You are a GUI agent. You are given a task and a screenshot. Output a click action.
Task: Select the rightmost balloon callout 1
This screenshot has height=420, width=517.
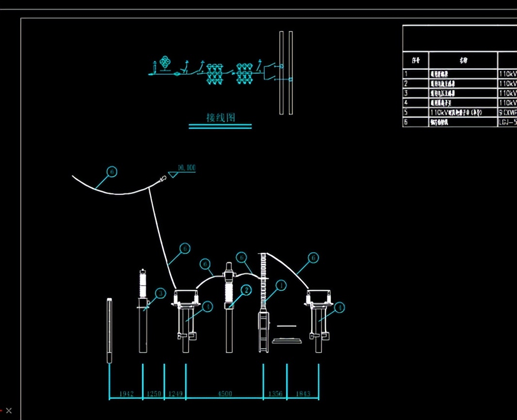pyautogui.click(x=340, y=307)
